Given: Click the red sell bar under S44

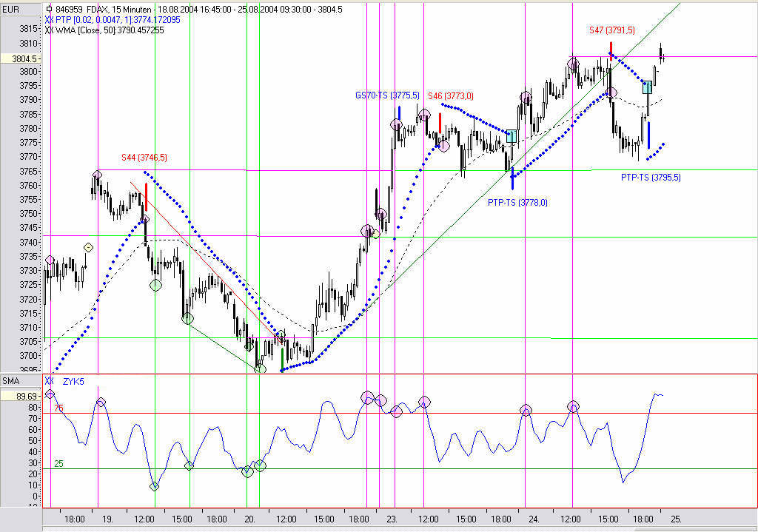Looking at the screenshot, I should pyautogui.click(x=146, y=197).
